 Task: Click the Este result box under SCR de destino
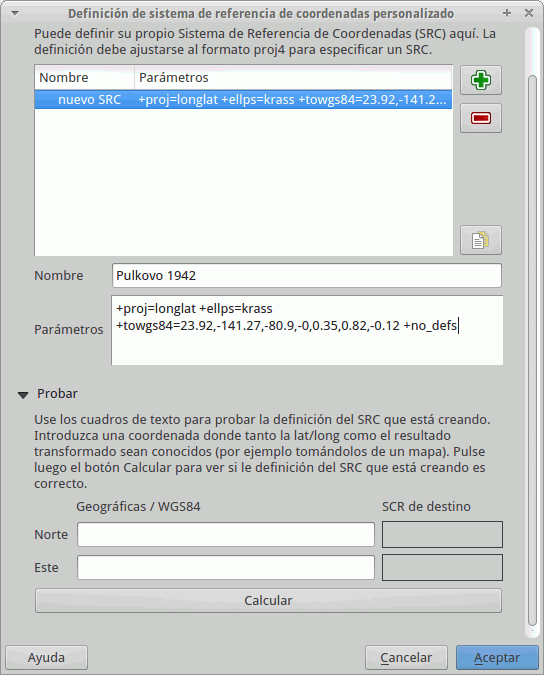pyautogui.click(x=442, y=567)
